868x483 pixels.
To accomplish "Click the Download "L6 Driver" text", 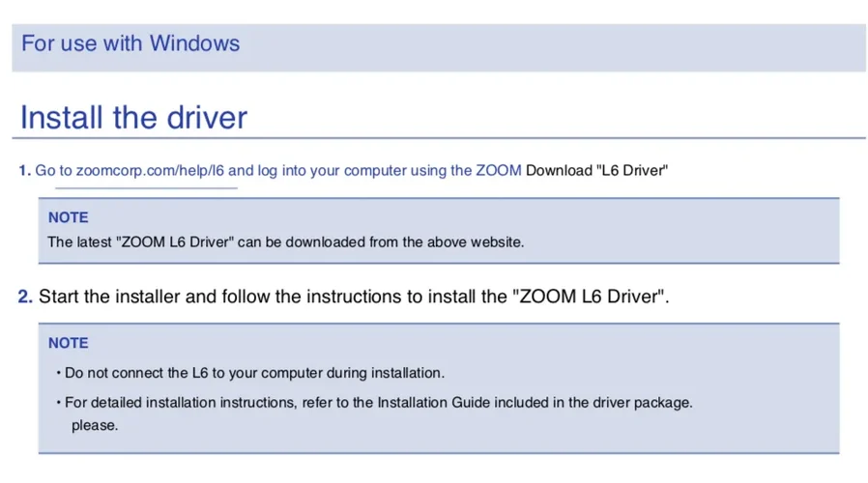I will [597, 171].
